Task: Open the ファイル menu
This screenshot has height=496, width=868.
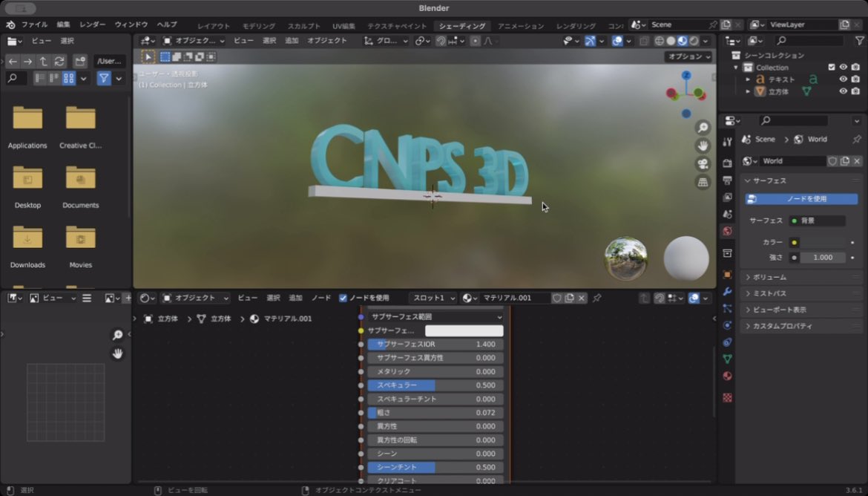Action: pyautogui.click(x=34, y=25)
